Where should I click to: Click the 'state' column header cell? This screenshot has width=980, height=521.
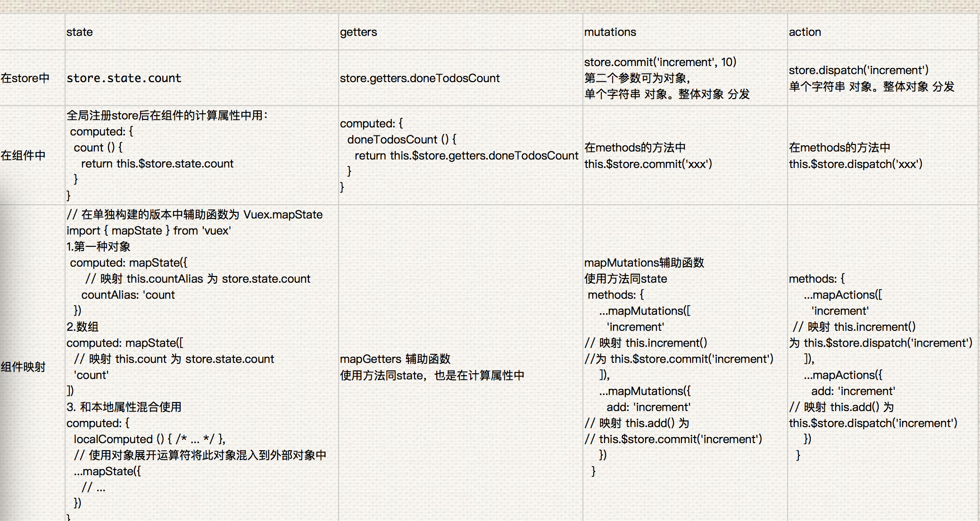(x=201, y=32)
